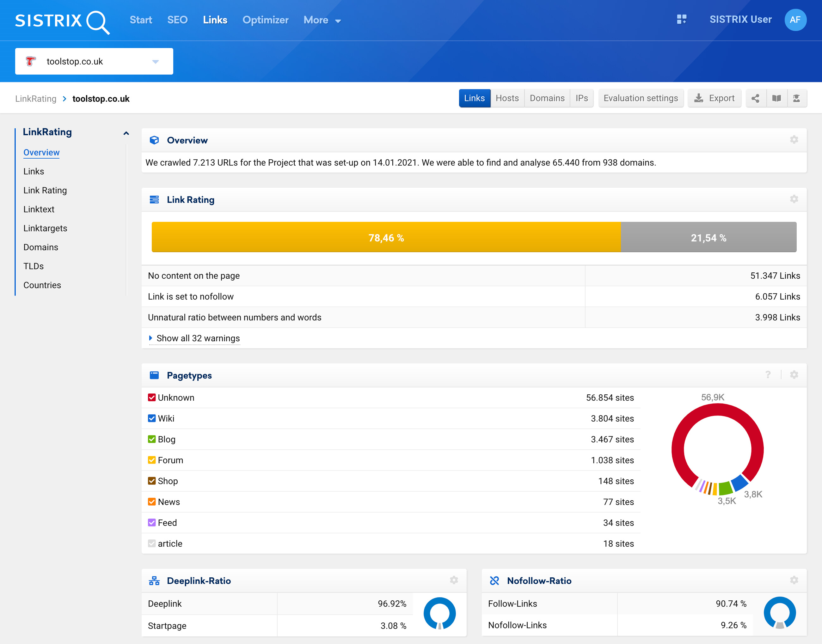
Task: Click the Deeplink-Ratio sitemap icon
Action: pos(154,581)
